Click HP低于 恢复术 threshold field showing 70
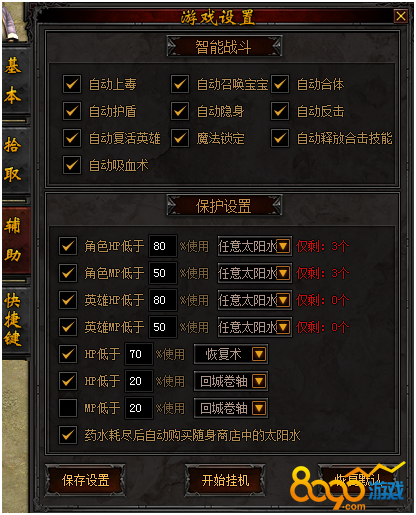Viewport: 416px width, 515px height. coord(139,354)
